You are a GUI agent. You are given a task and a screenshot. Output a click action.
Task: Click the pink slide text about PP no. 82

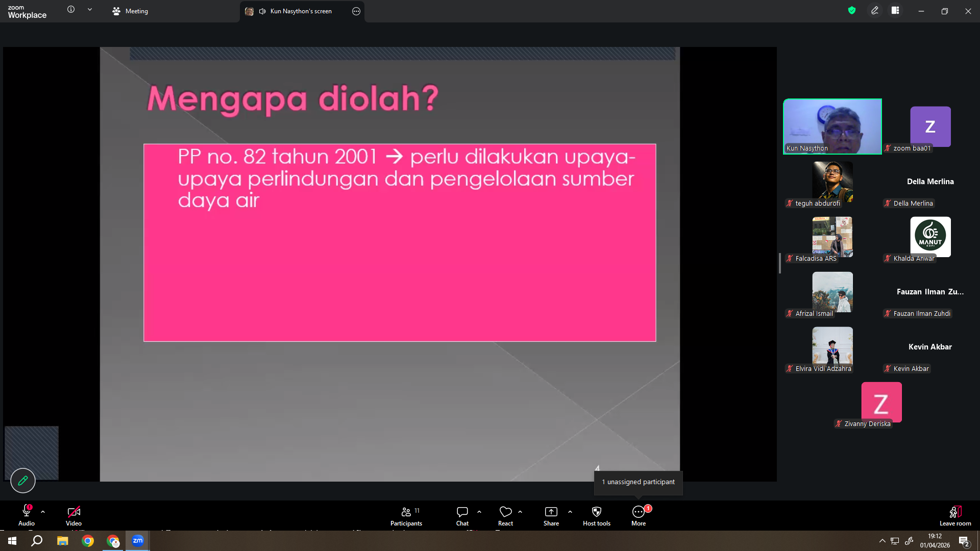(406, 178)
